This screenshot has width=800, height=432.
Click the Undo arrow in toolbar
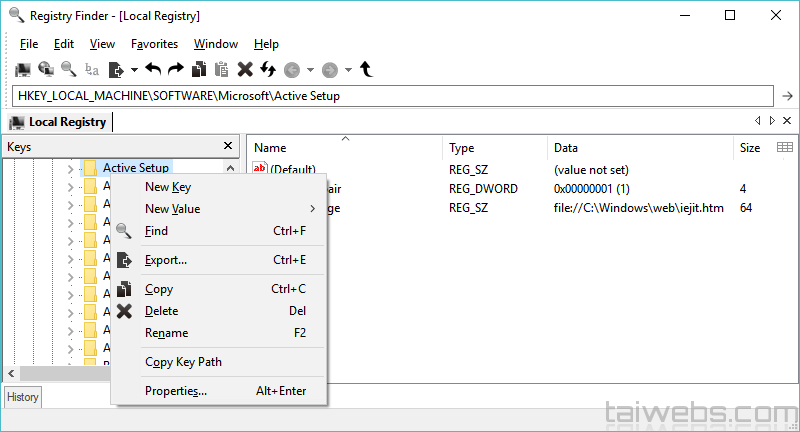tap(153, 69)
